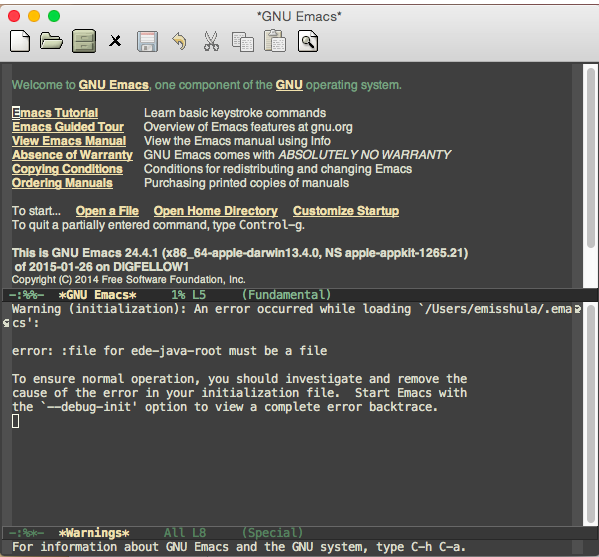
Task: Minimize the window with the yellow button
Action: point(34,16)
